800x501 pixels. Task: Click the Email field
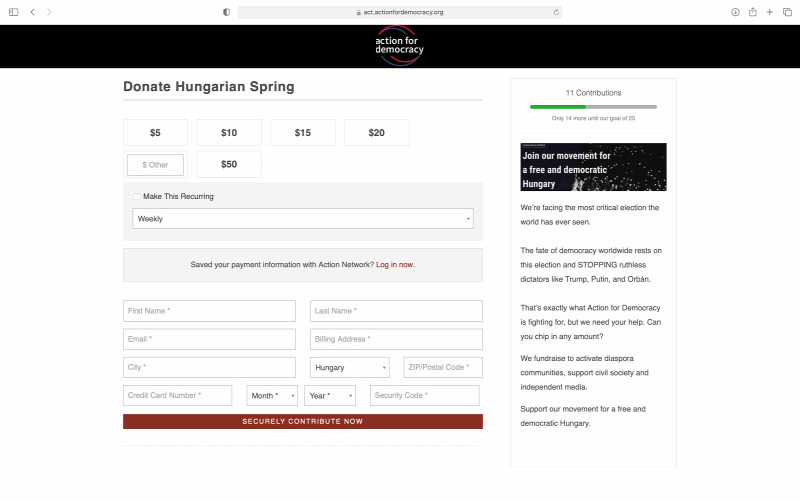coord(209,339)
